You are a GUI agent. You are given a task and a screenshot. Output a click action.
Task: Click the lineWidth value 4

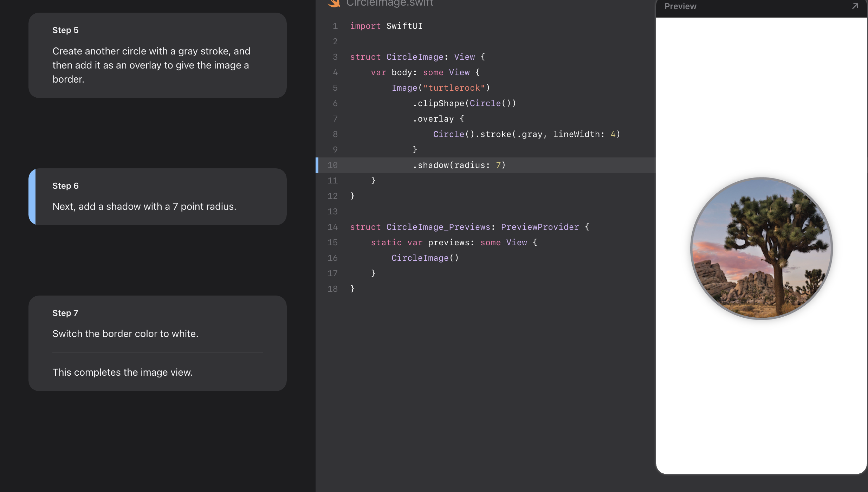pos(613,134)
